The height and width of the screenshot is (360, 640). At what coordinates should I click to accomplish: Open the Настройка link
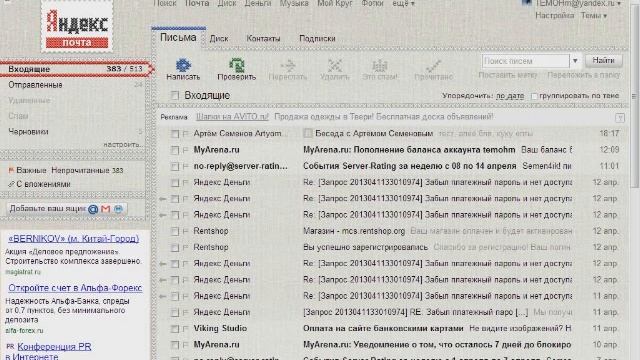click(x=554, y=16)
